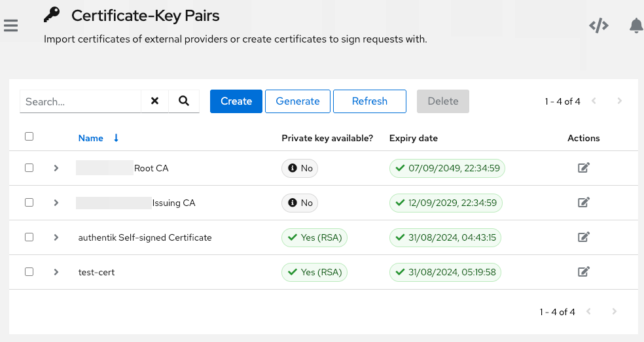644x342 pixels.
Task: Expand the test-cert row details
Action: pyautogui.click(x=56, y=272)
